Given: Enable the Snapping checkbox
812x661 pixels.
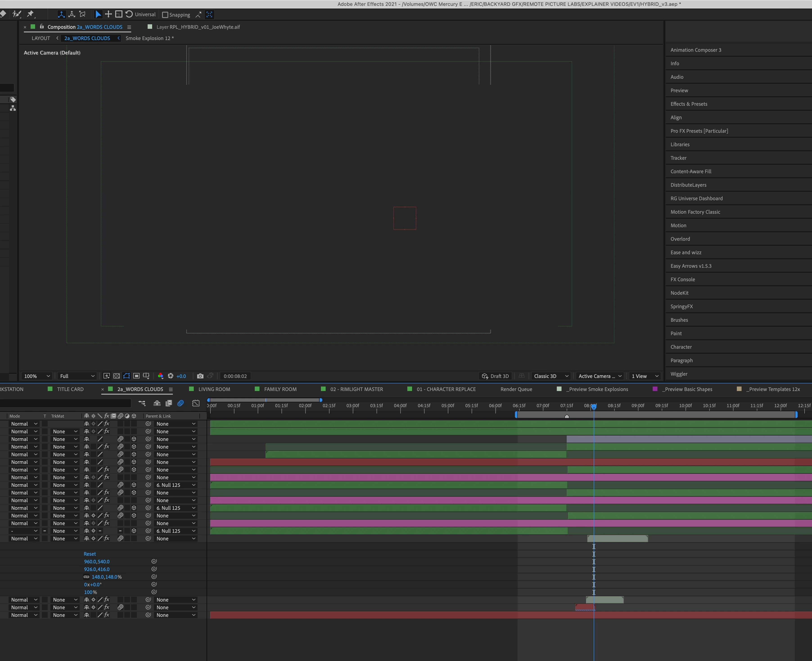Looking at the screenshot, I should coord(165,15).
